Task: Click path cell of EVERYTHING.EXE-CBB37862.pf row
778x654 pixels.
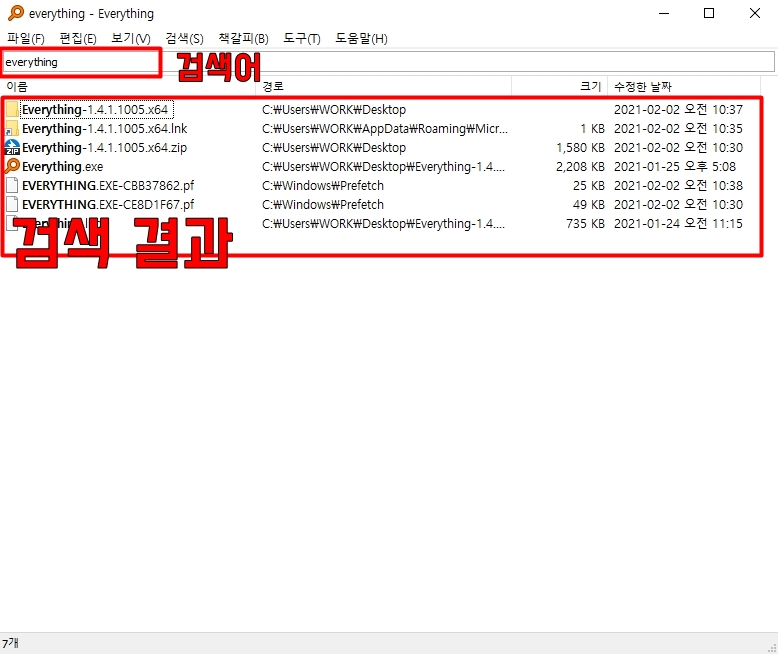Action: click(x=323, y=186)
